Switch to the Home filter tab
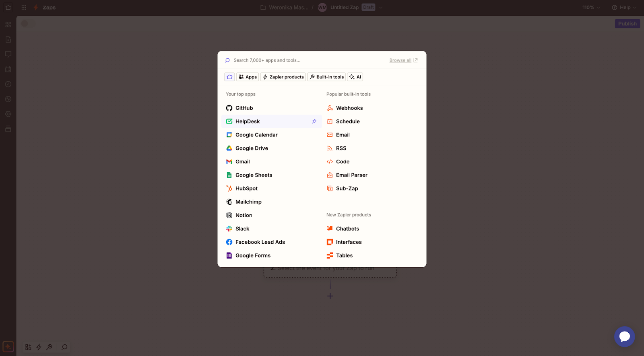This screenshot has height=356, width=644. point(229,77)
